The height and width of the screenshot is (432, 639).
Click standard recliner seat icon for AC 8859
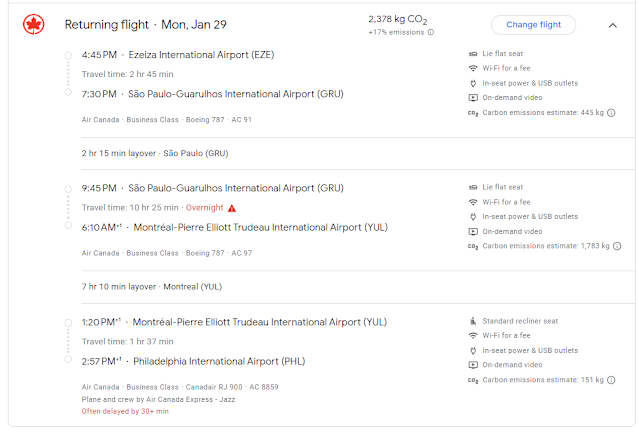coord(473,321)
